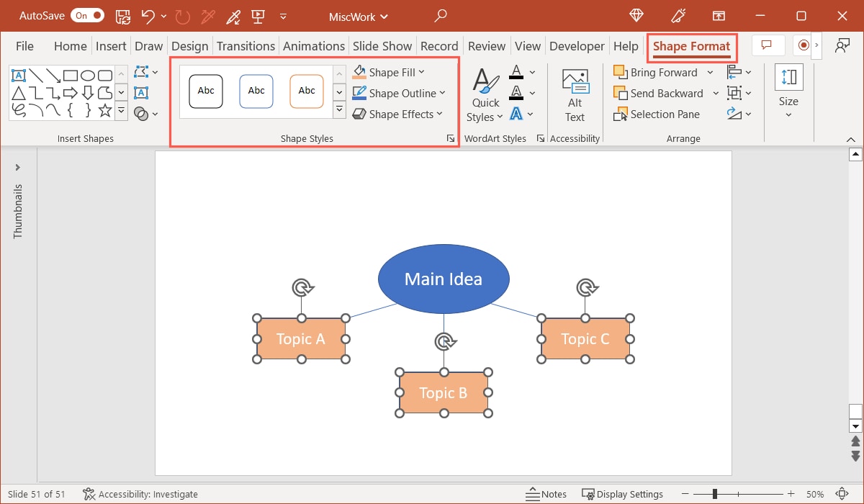
Task: Toggle AutoSave off
Action: pos(86,15)
